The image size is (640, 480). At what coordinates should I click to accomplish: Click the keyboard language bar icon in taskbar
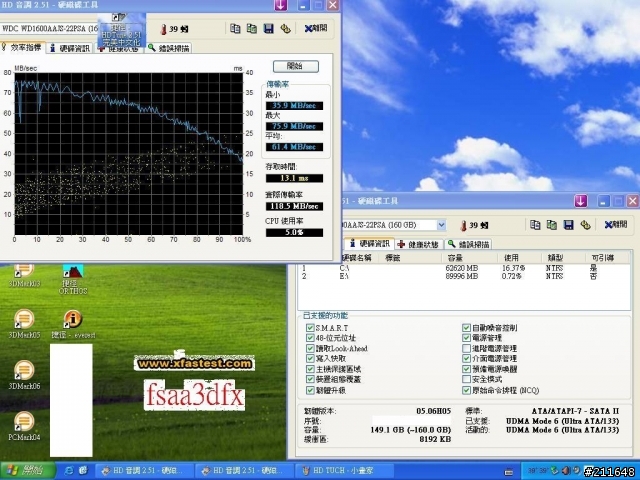pos(509,472)
